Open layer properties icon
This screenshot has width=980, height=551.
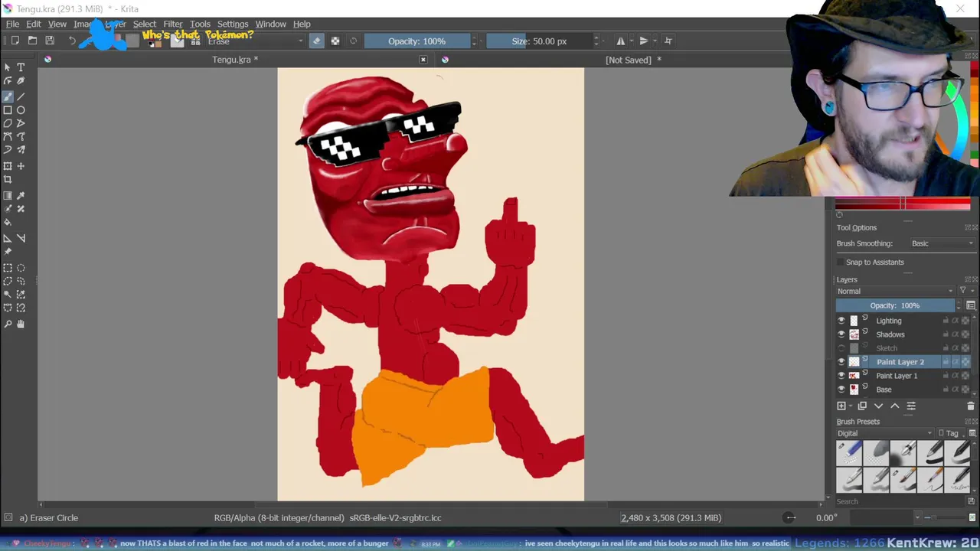tap(911, 406)
